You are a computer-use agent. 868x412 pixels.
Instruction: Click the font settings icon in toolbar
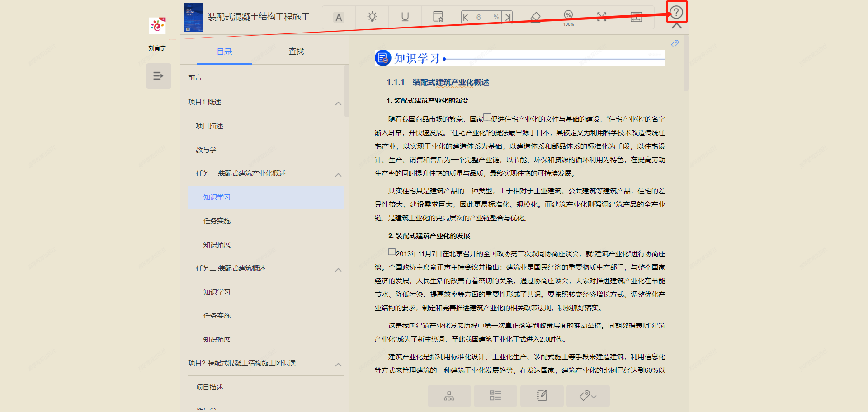tap(339, 17)
